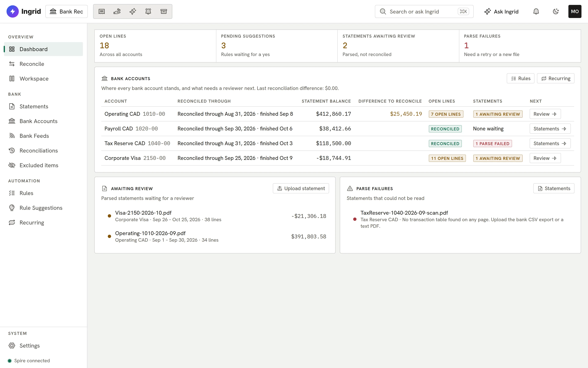
Task: Click the Ask Ingrid button
Action: coord(501,11)
